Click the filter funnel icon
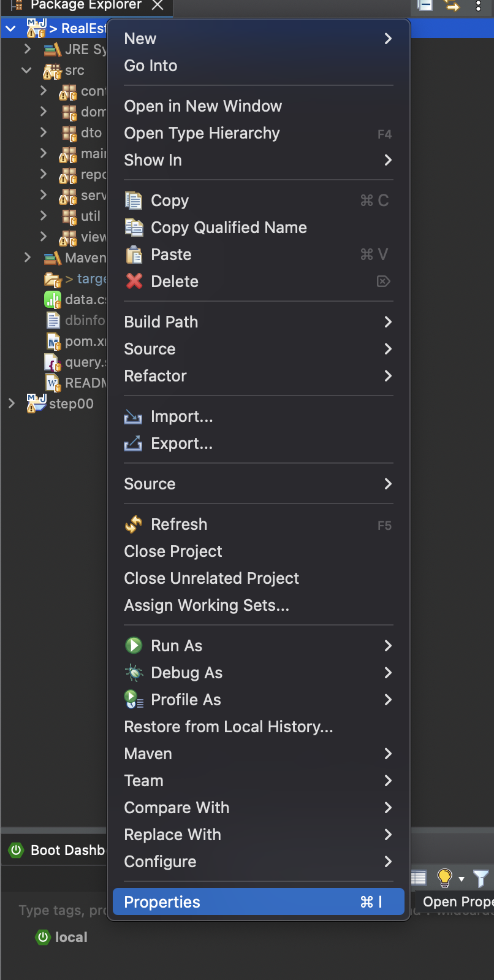This screenshot has width=494, height=980. click(x=481, y=878)
